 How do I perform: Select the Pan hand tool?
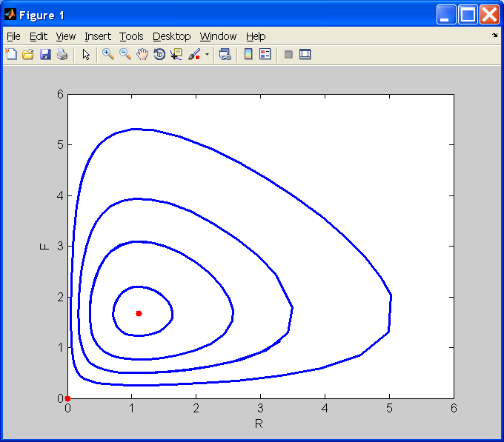click(x=142, y=54)
